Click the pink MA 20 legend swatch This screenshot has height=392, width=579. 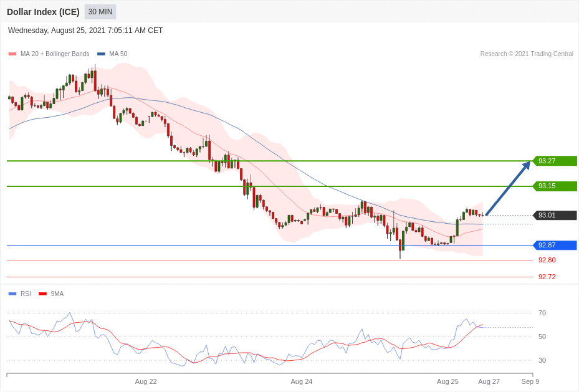(x=12, y=54)
